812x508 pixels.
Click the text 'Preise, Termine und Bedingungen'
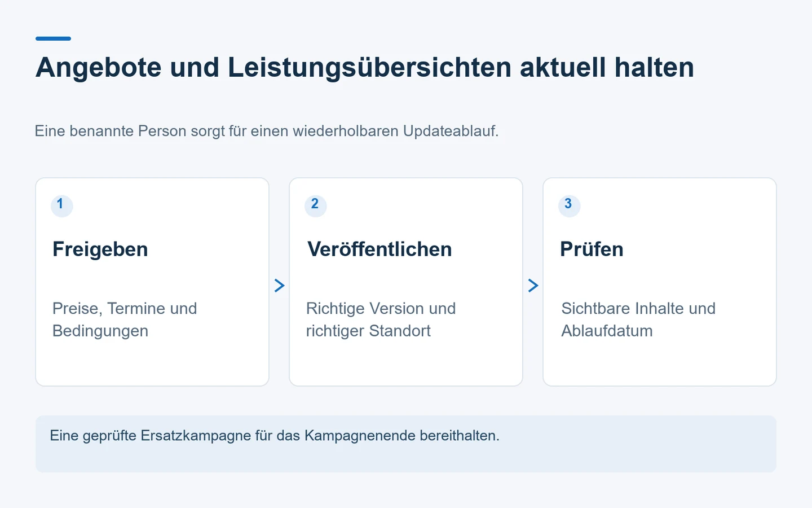[125, 319]
